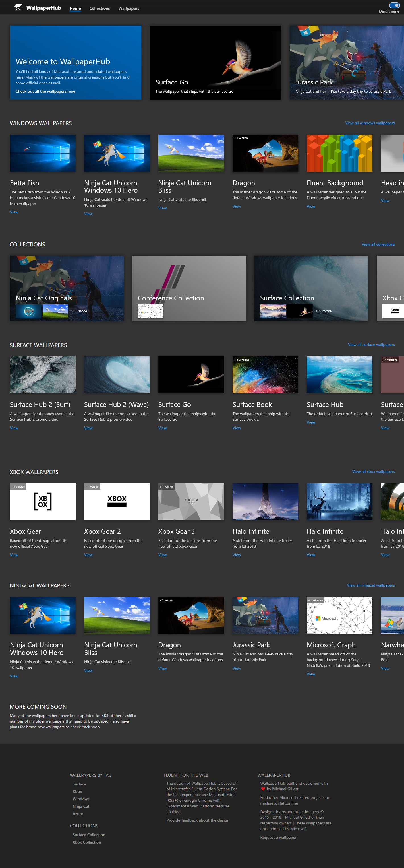Click 'Provide feedback about the design'

(198, 820)
